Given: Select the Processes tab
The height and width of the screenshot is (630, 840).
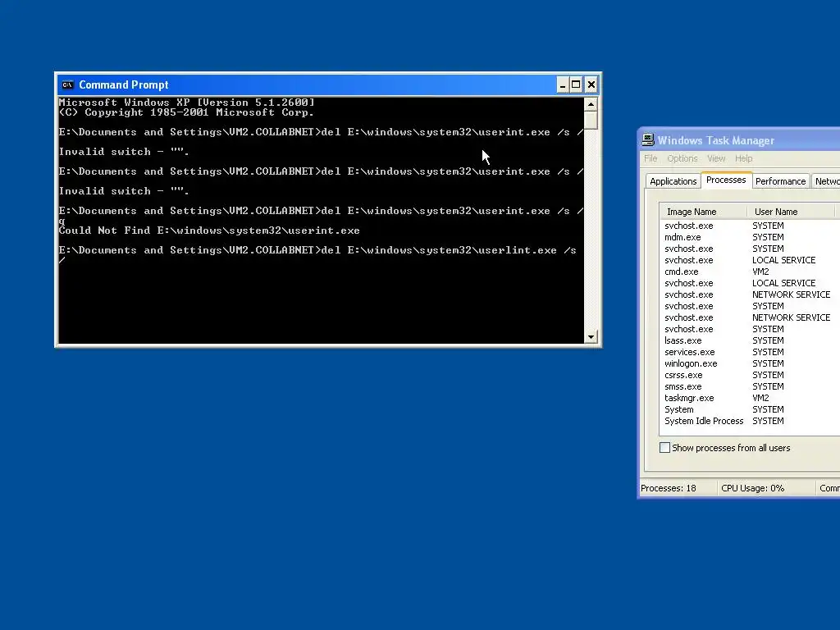Looking at the screenshot, I should tap(726, 180).
